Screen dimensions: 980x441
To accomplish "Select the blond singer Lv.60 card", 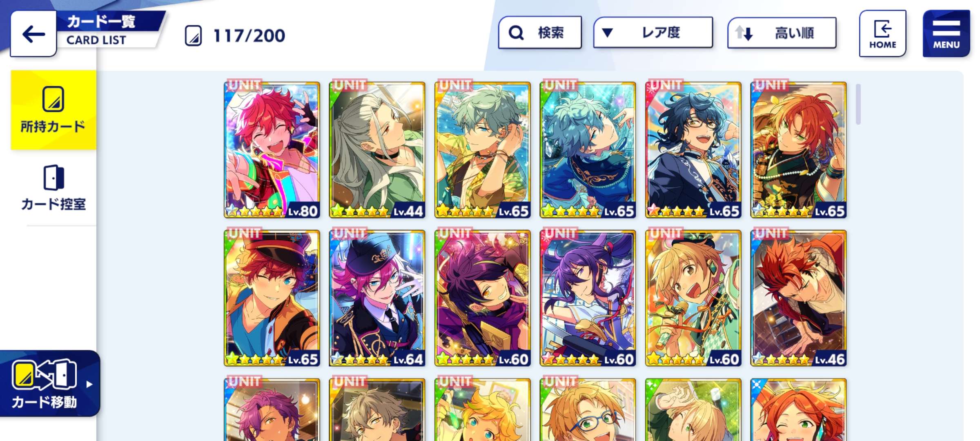I will (693, 298).
